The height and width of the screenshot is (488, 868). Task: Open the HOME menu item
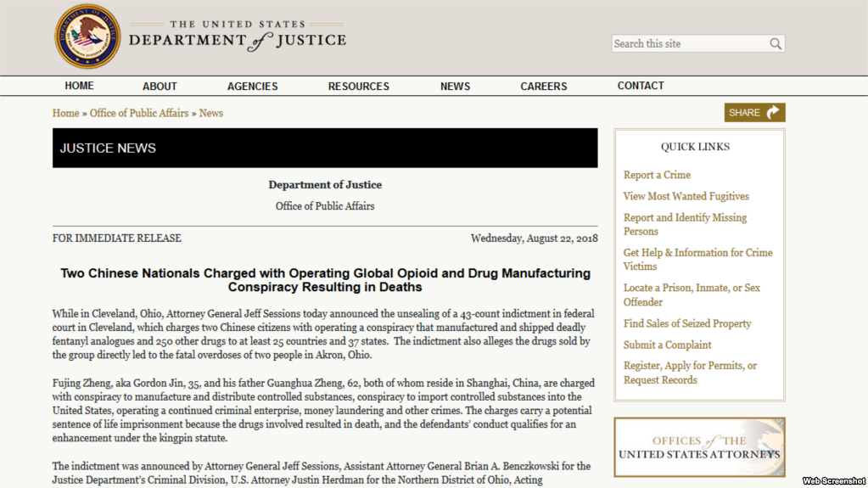[x=79, y=86]
